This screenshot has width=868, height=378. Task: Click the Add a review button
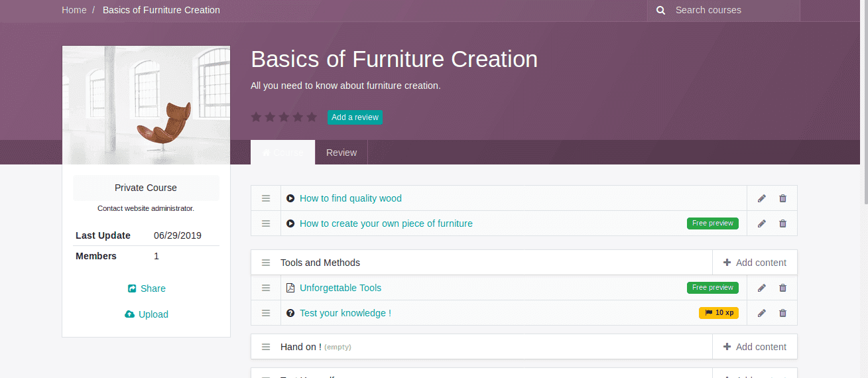(355, 117)
